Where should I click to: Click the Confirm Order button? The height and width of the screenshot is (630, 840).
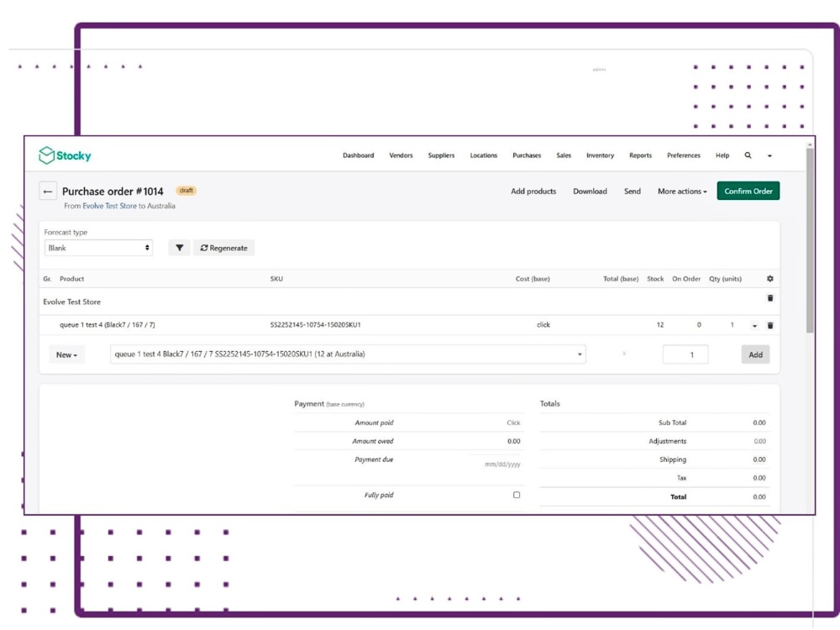pyautogui.click(x=748, y=192)
